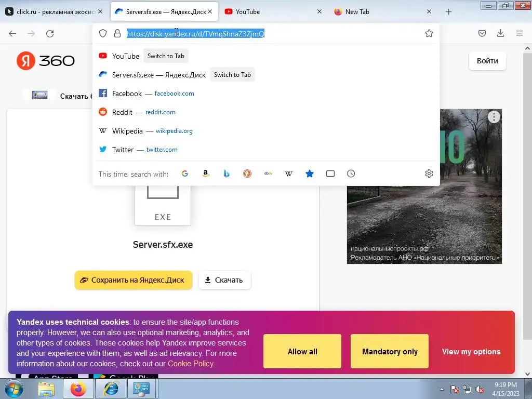Click the Server.sfx.exe file name
The height and width of the screenshot is (399, 532).
pyautogui.click(x=163, y=245)
